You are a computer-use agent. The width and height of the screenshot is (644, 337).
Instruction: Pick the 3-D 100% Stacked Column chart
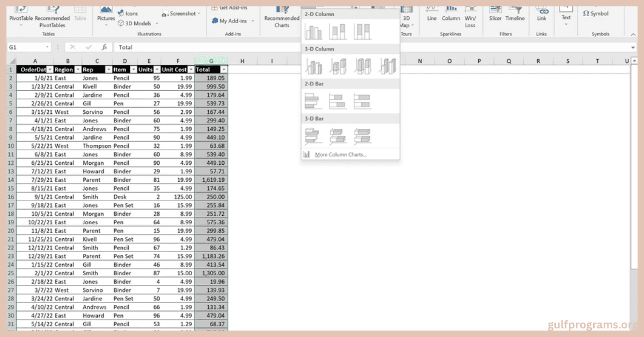click(363, 67)
